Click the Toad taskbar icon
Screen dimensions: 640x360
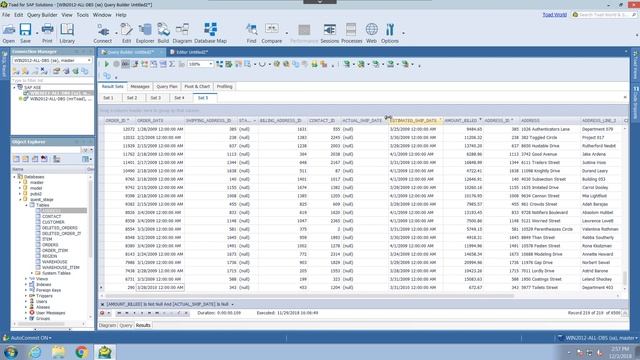(104, 352)
